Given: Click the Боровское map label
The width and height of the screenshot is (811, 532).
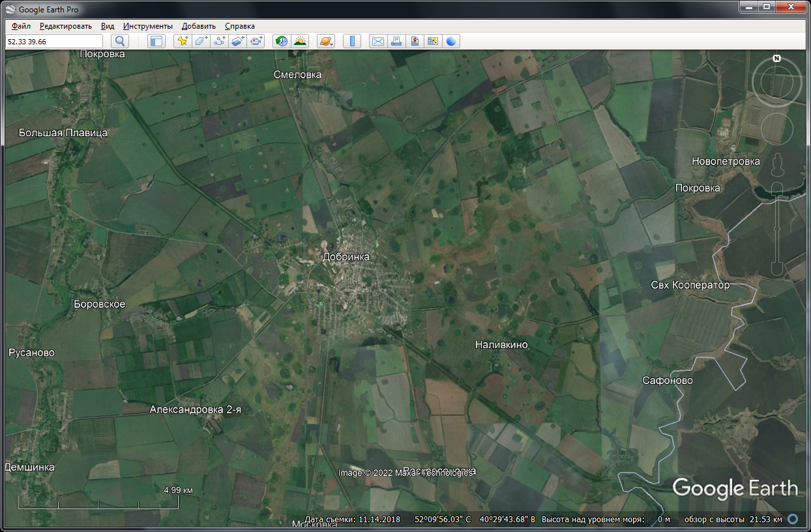Looking at the screenshot, I should tap(100, 304).
